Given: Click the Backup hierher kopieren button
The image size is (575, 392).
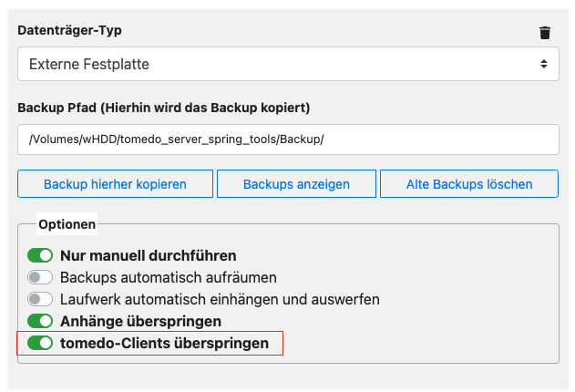Looking at the screenshot, I should [x=115, y=184].
